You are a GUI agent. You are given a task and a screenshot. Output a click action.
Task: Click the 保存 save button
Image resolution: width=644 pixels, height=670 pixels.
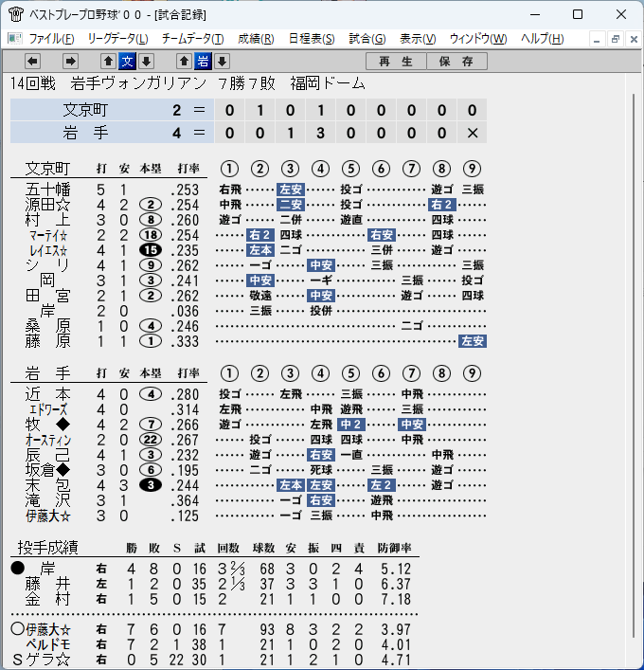point(456,62)
